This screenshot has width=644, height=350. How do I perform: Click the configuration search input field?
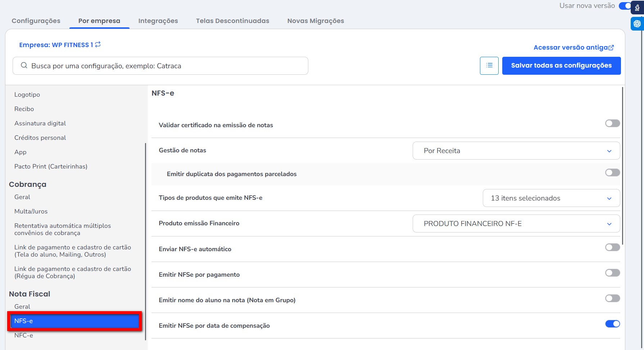(x=165, y=66)
